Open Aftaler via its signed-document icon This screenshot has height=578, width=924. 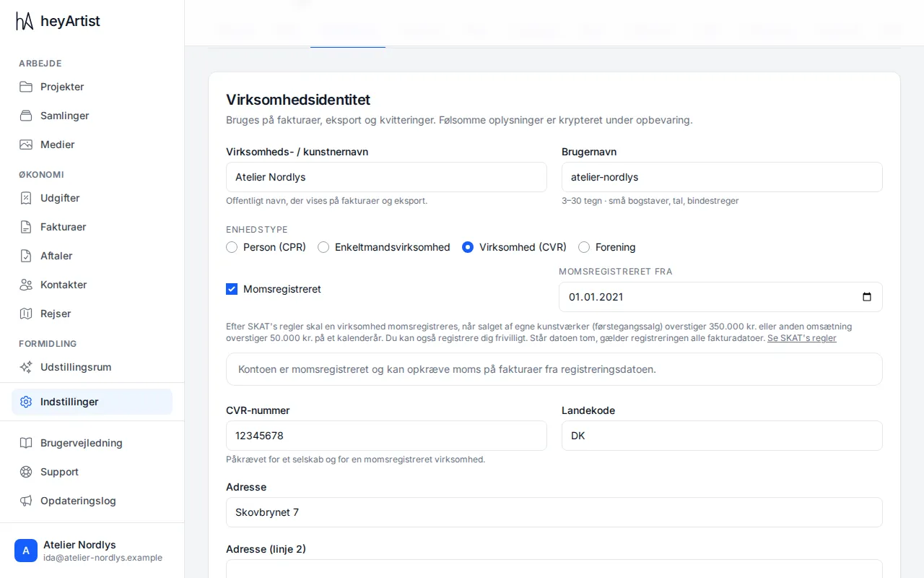[x=26, y=256]
